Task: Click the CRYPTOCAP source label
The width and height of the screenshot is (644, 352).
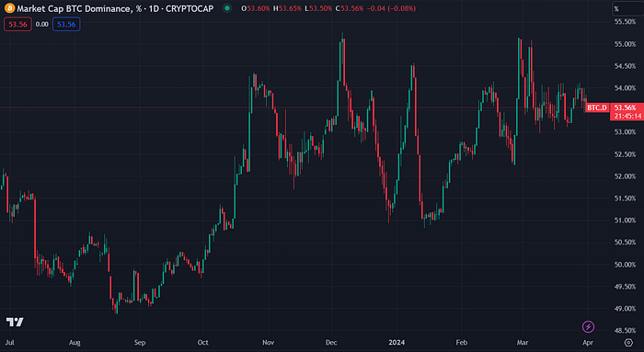Action: tap(190, 8)
